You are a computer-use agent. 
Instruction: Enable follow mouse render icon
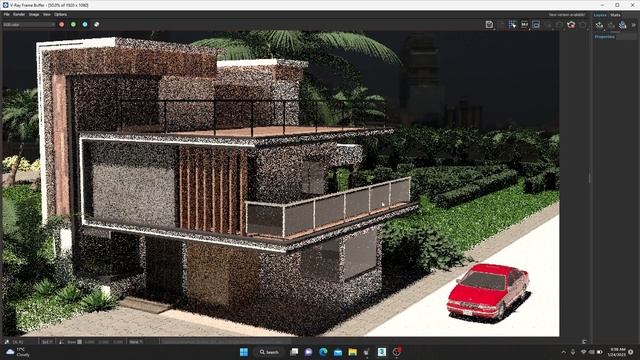pos(513,25)
